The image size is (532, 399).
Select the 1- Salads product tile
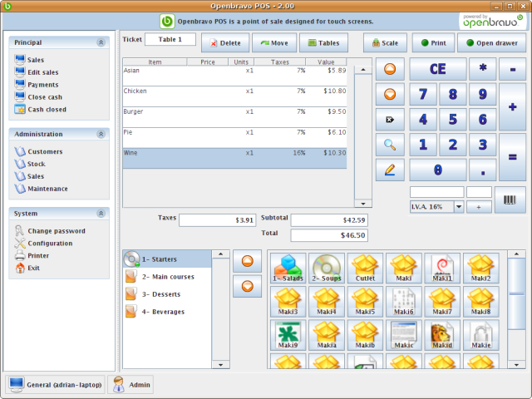click(288, 268)
